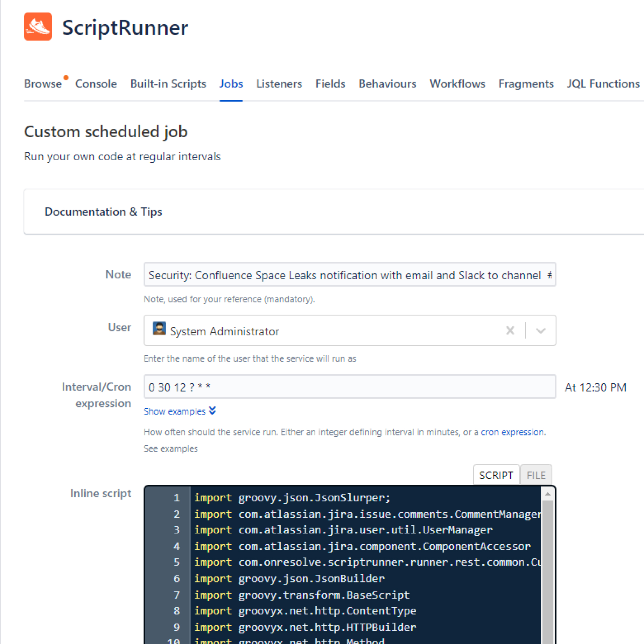Switch to the Listeners tab

coord(279,84)
